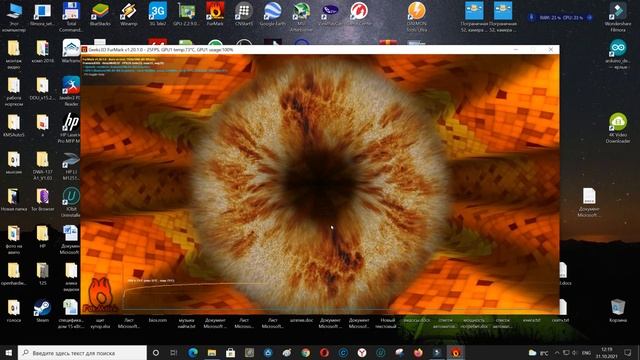Click the taskbar search box
The width and height of the screenshot is (640, 360).
[82, 353]
